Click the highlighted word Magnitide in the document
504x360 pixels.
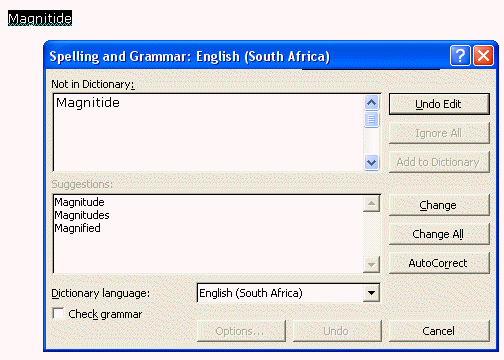click(x=40, y=18)
